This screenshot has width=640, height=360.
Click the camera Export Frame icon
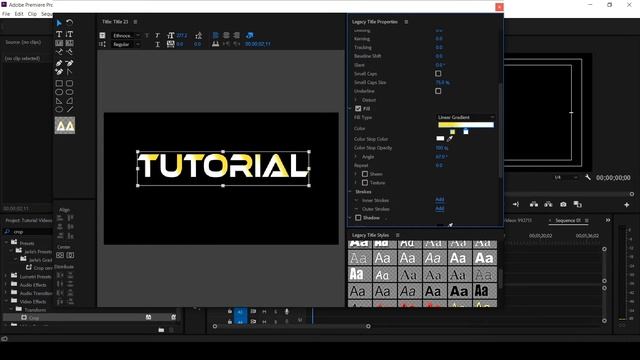(x=563, y=204)
